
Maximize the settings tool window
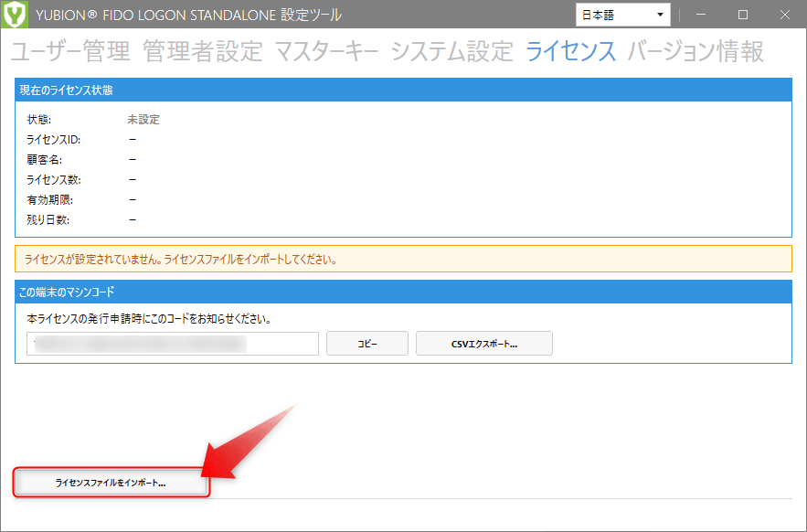[743, 15]
